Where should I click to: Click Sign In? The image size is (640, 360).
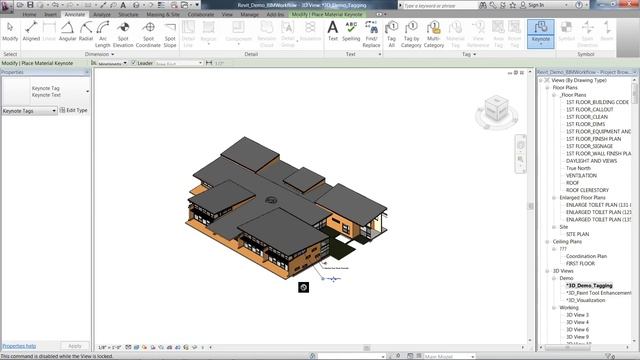[536, 5]
